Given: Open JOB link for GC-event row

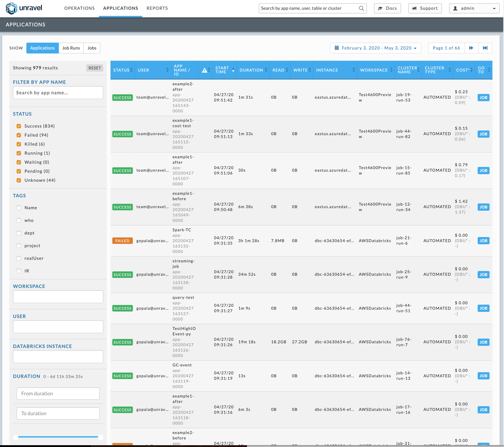Looking at the screenshot, I should (483, 376).
